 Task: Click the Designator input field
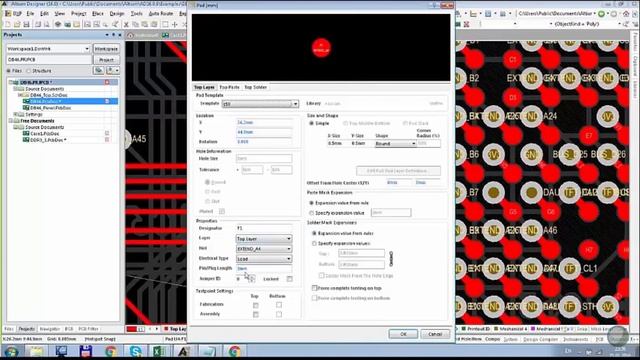pos(264,228)
